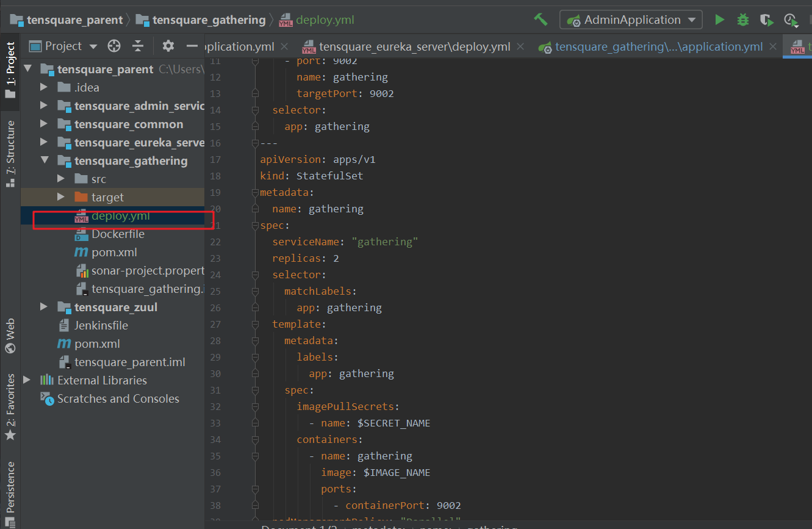
Task: Collapse the tensquare_gathering module
Action: (x=44, y=160)
